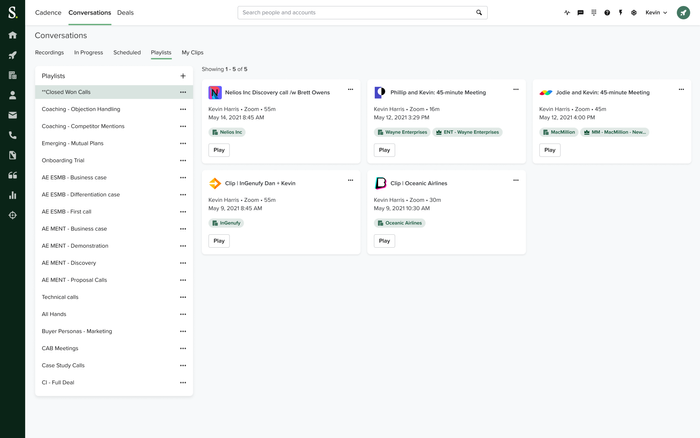Go to Conversations top navigation
Image resolution: width=700 pixels, height=438 pixels.
[90, 13]
